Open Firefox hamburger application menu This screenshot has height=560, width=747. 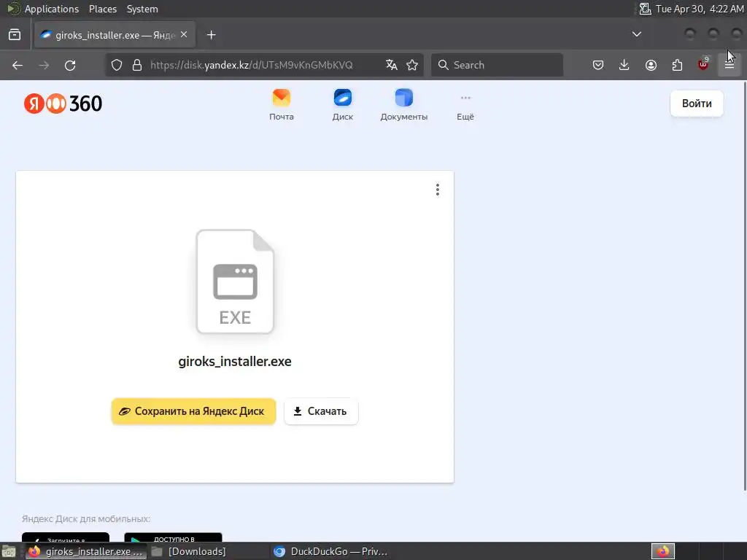729,65
